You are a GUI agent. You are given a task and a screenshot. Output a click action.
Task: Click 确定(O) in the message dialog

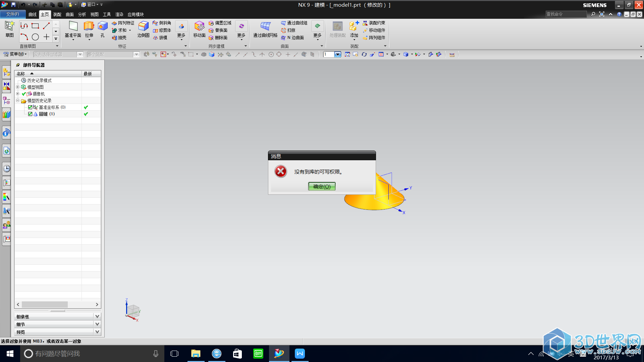click(322, 186)
